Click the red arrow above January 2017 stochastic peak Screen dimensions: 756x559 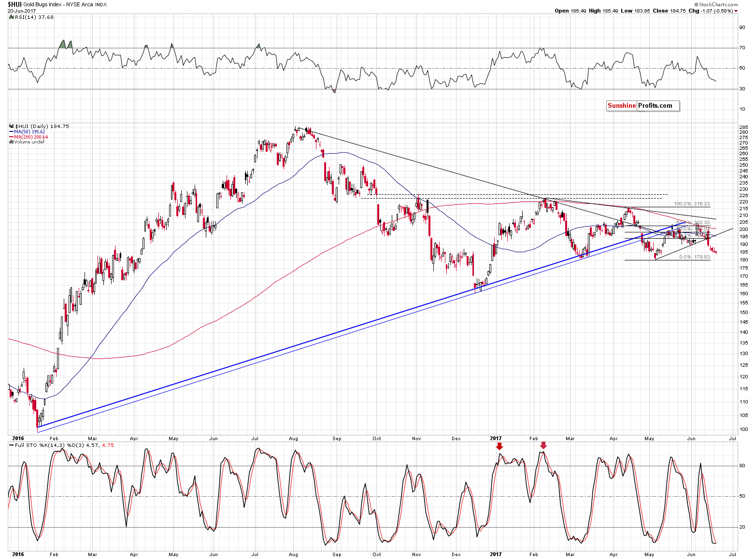[499, 446]
